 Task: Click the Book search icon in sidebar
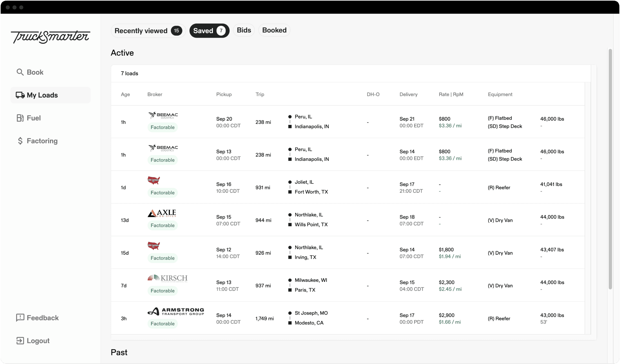[x=20, y=72]
